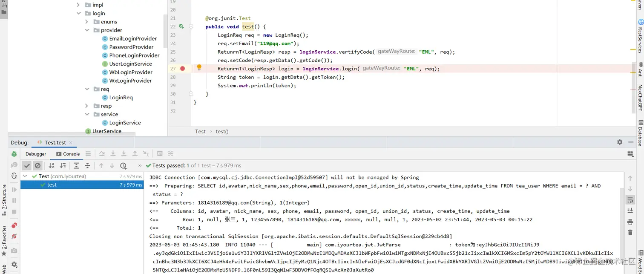The width and height of the screenshot is (644, 274).
Task: Open debug settings gear in left sidebar
Action: point(14,265)
